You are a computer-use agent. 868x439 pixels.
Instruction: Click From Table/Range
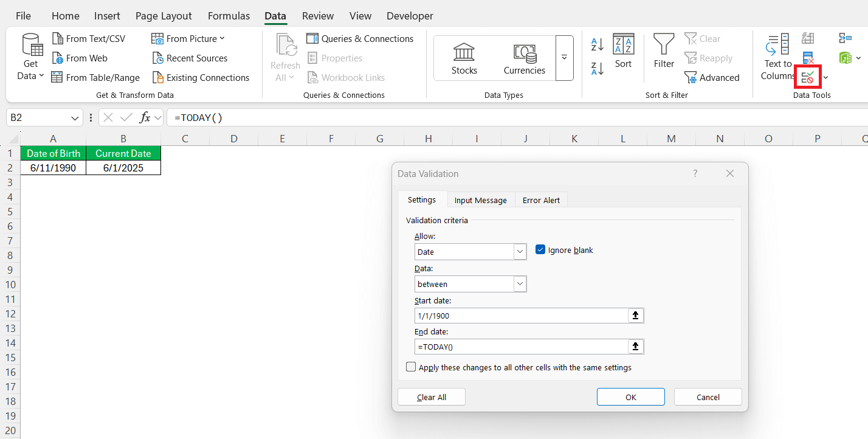coord(95,78)
